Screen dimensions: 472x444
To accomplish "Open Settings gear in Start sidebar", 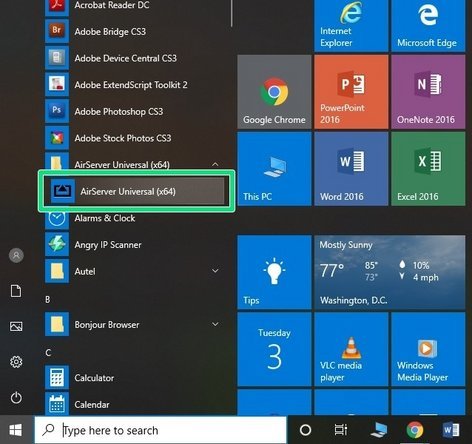I will click(16, 362).
